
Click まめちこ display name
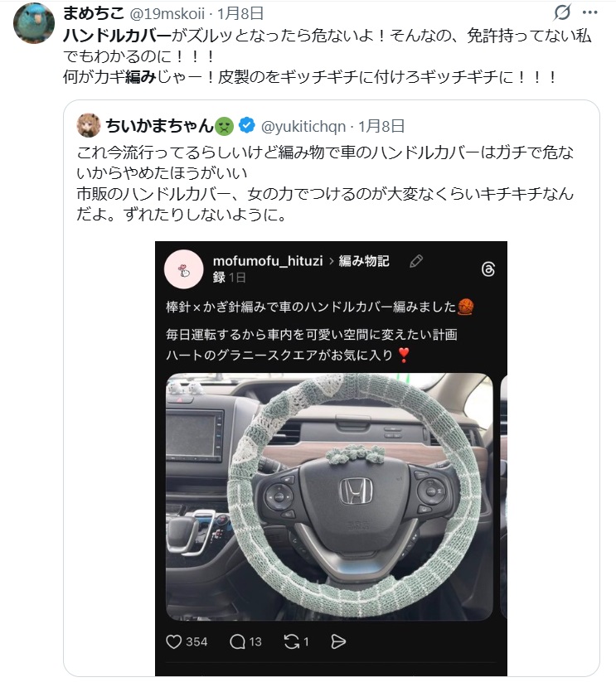94,13
